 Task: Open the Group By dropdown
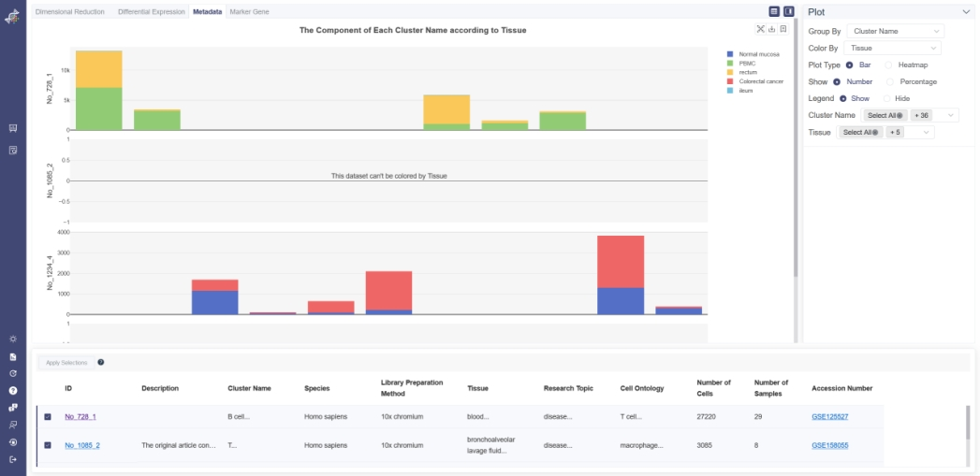tap(894, 31)
